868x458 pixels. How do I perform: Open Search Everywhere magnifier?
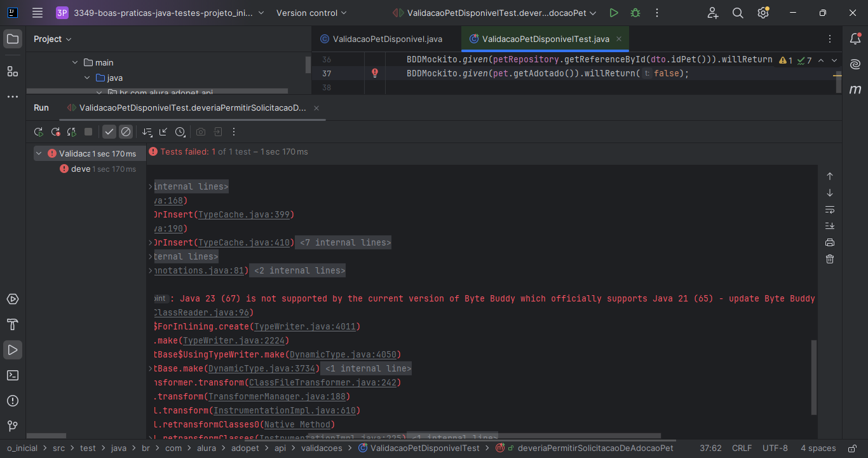(x=738, y=13)
